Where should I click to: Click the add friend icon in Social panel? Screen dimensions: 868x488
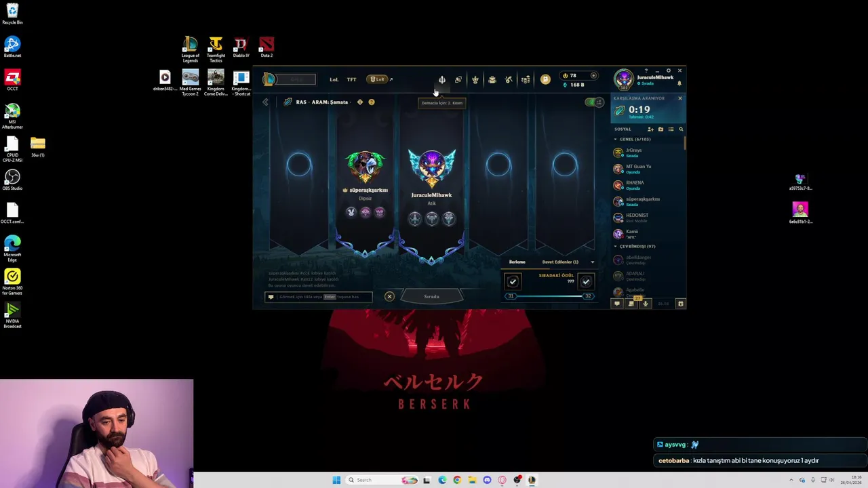(650, 129)
